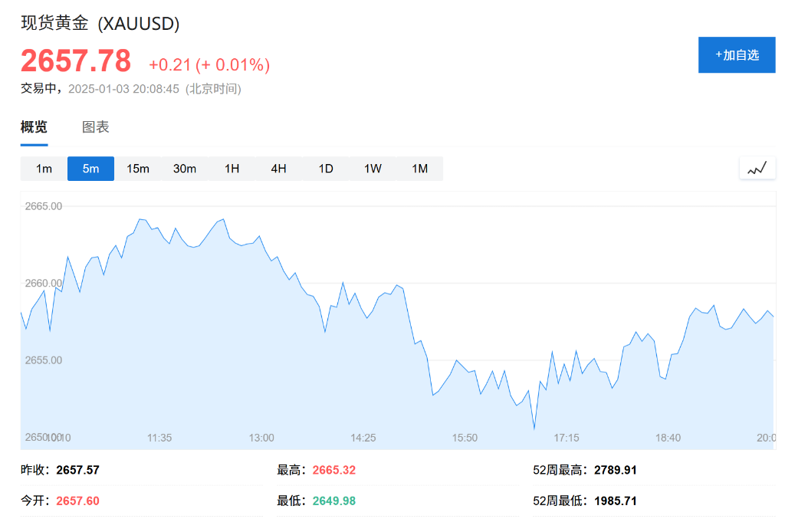Open the weekly 1W chart
This screenshot has height=532, width=785.
tap(373, 168)
